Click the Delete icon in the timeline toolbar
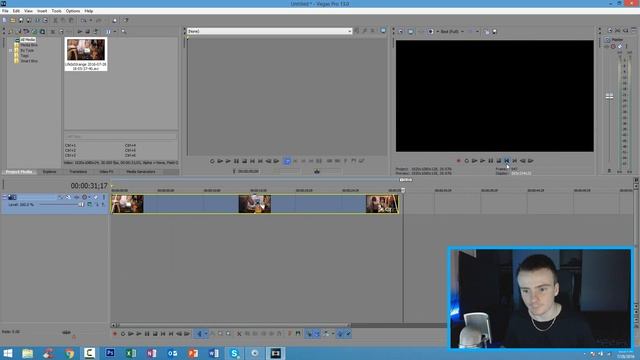Screen dimensions: 640x360 tap(239, 334)
